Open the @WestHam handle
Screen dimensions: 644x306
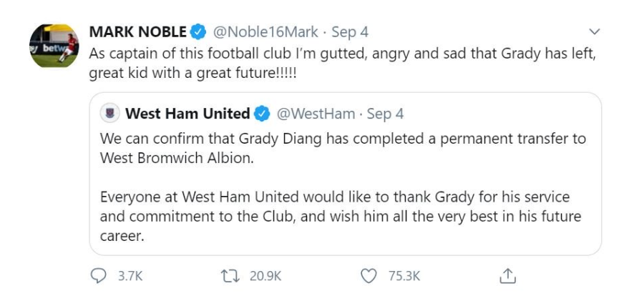(316, 113)
